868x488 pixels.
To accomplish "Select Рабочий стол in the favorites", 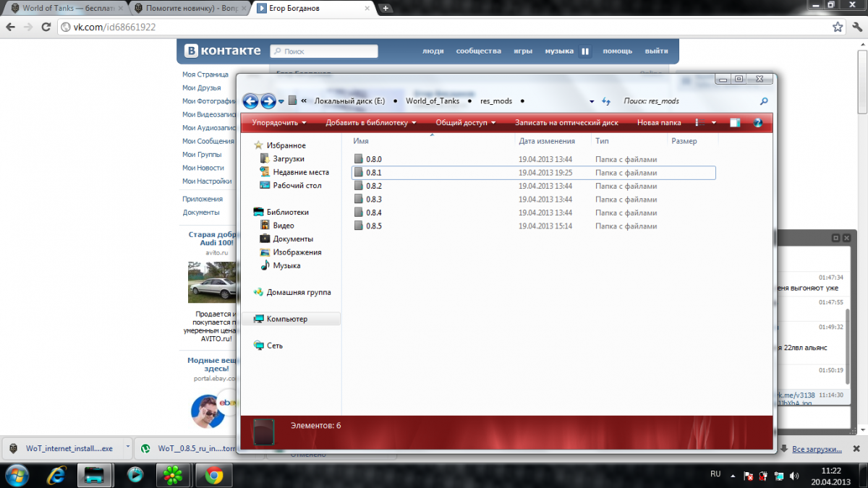I will pyautogui.click(x=297, y=186).
